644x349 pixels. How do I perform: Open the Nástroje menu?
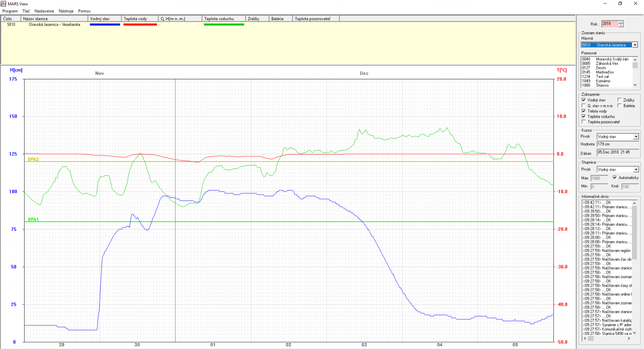click(x=66, y=11)
